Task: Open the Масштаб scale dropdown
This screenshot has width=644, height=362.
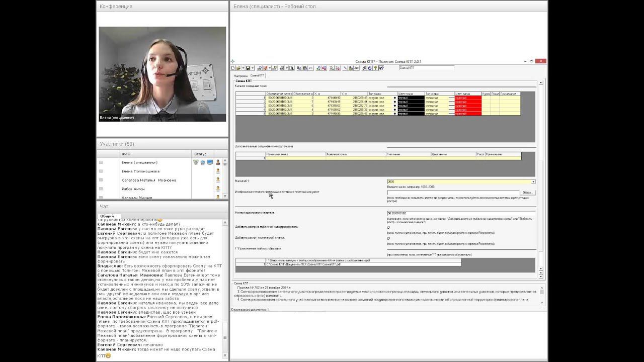Action: 533,182
